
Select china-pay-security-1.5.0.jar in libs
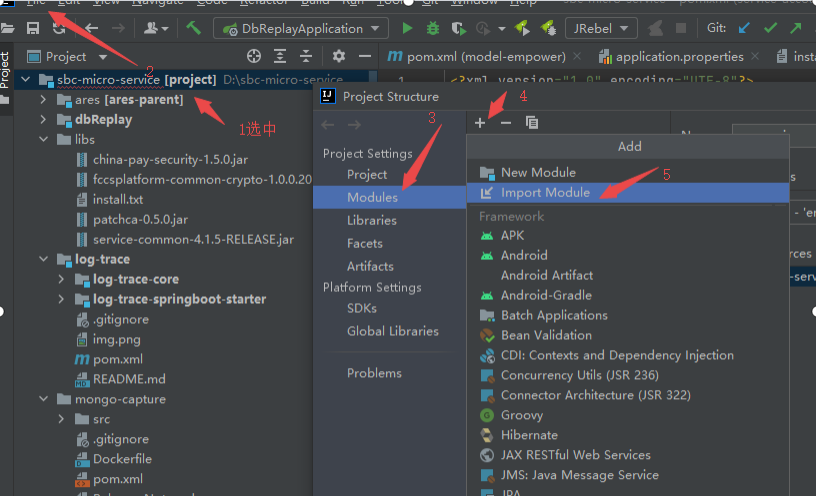[x=170, y=159]
